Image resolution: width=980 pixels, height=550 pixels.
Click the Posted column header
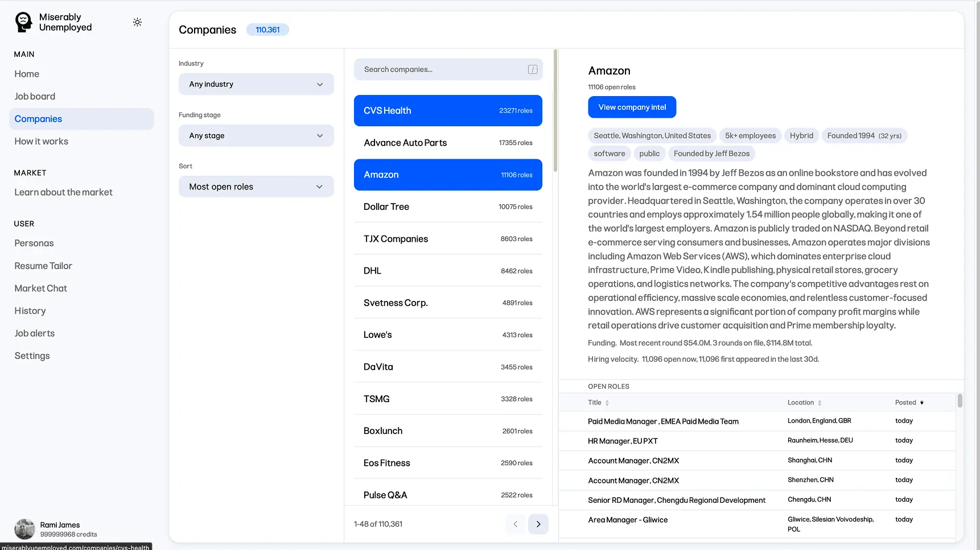click(905, 403)
